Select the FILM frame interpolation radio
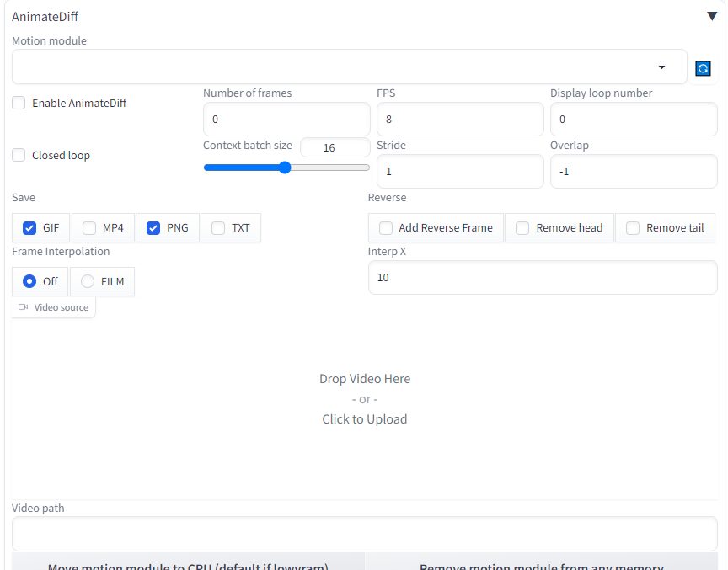The image size is (728, 570). pyautogui.click(x=88, y=281)
